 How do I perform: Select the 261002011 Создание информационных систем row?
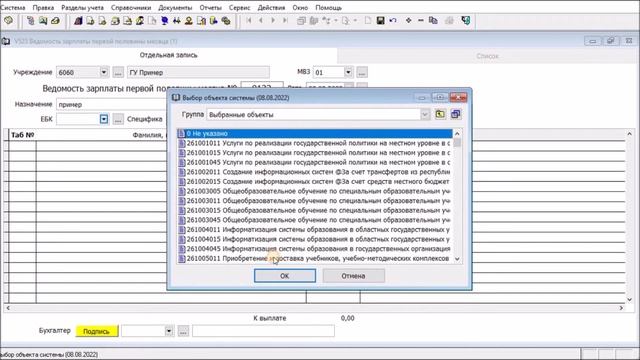[x=315, y=172]
